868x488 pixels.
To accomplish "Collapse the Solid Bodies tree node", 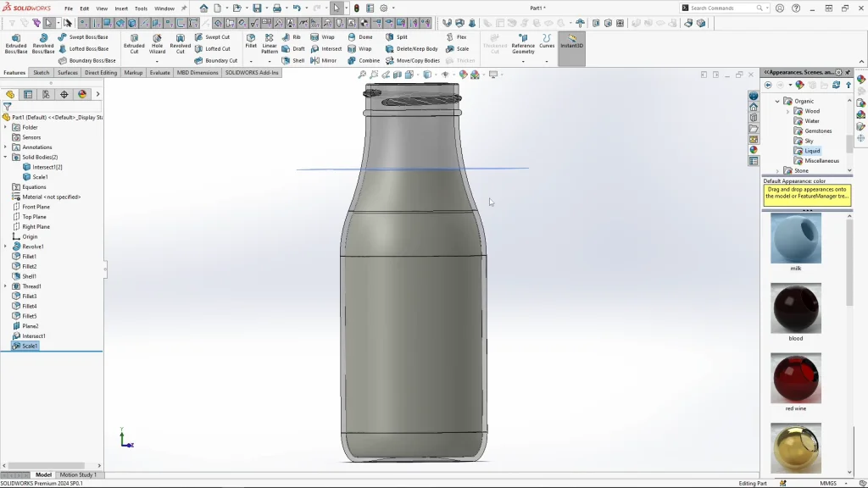I will pos(5,157).
